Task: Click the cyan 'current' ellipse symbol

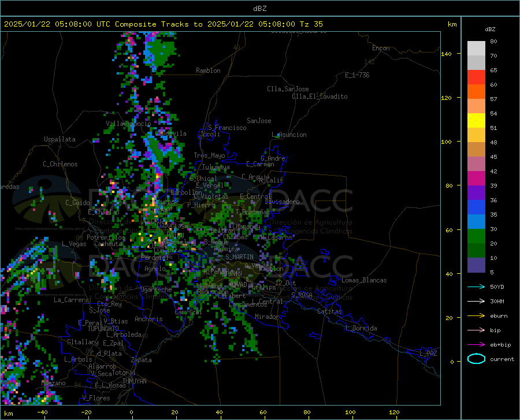Action: (x=476, y=359)
